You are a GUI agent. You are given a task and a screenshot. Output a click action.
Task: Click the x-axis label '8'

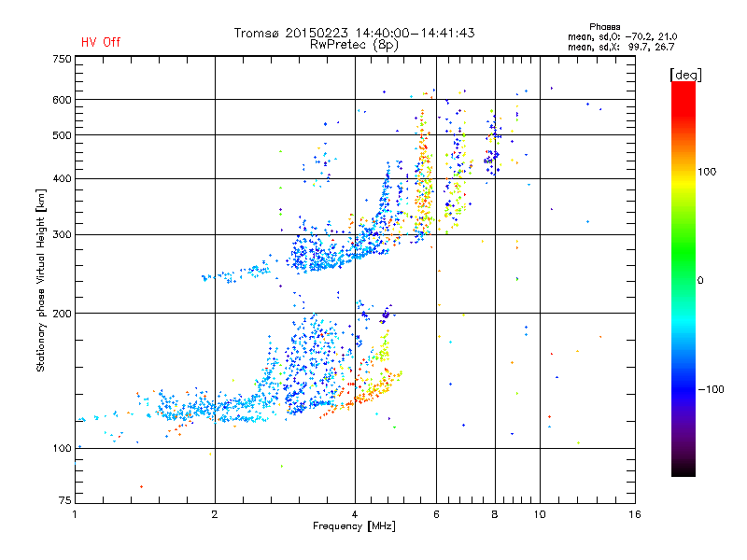[495, 514]
